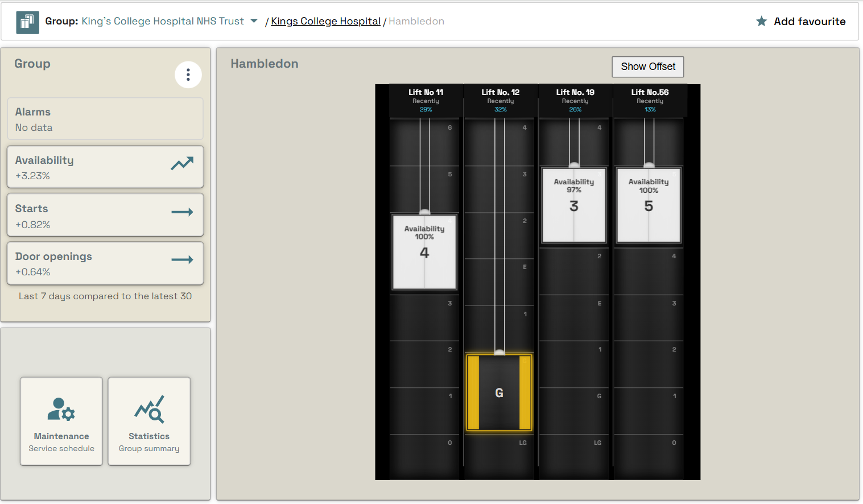
Task: Click the Availability upward trend icon
Action: [x=182, y=164]
